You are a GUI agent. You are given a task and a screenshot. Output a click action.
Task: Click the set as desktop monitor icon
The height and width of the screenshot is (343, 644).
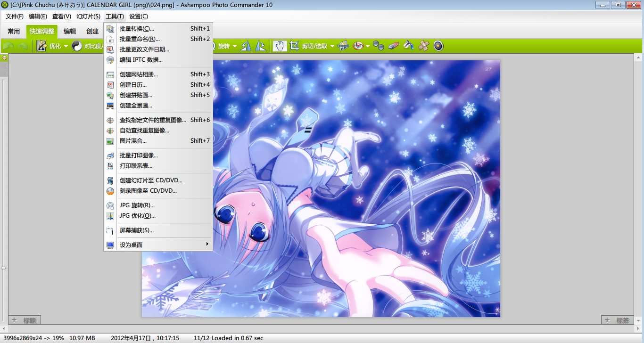coord(110,245)
